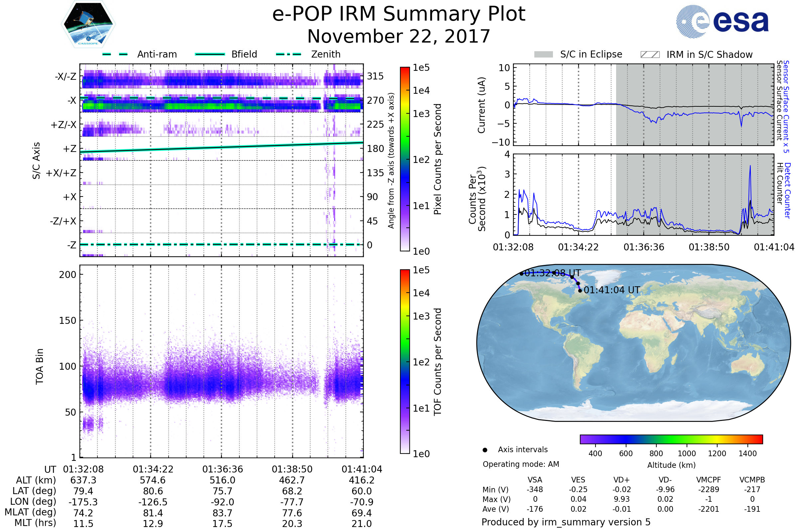Viewport: 798px width, 532px height.
Task: Click the 01:32:08 UT start point on map
Action: (521, 273)
